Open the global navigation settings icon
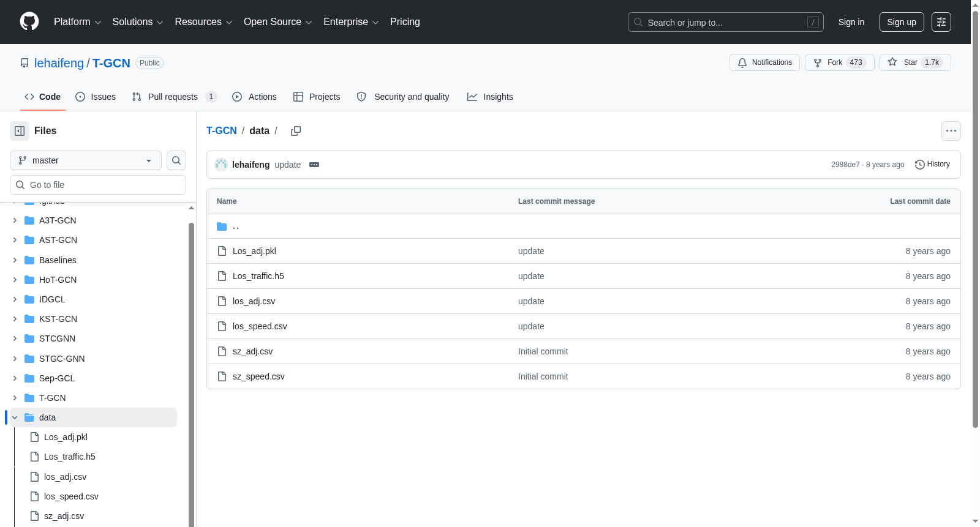Image resolution: width=980 pixels, height=527 pixels. pos(941,22)
